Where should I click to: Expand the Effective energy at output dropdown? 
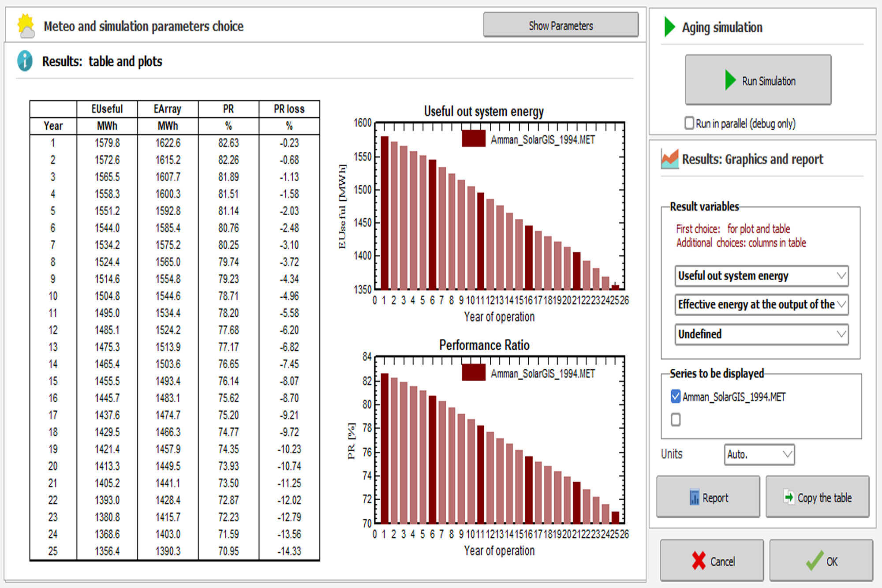pyautogui.click(x=761, y=305)
